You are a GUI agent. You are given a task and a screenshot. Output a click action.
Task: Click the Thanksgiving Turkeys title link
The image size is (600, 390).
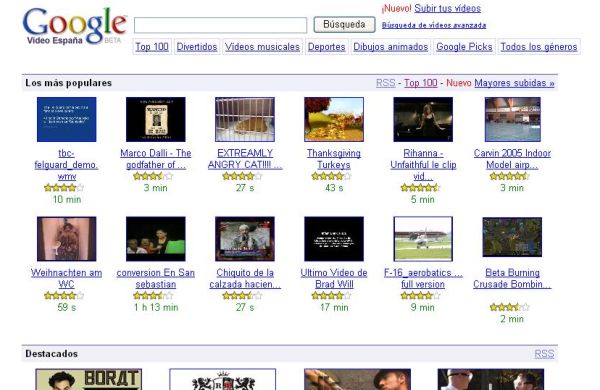coord(334,159)
